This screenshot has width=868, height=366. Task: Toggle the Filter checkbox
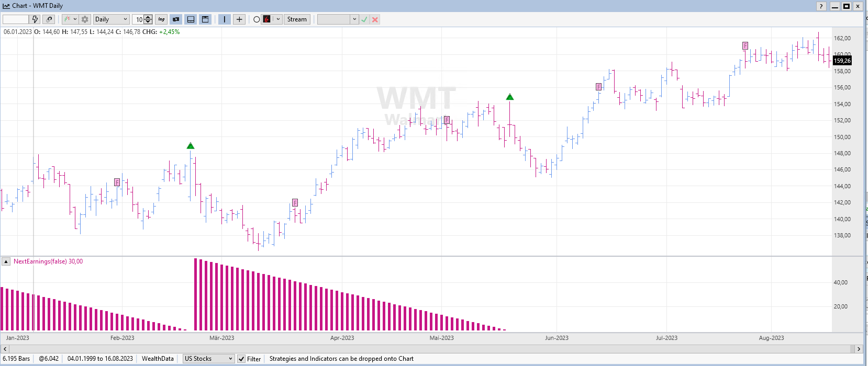click(x=241, y=359)
